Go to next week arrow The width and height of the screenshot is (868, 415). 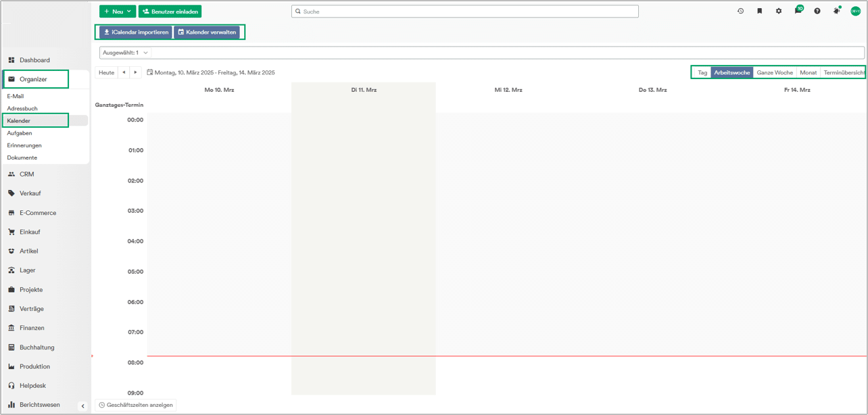[135, 72]
